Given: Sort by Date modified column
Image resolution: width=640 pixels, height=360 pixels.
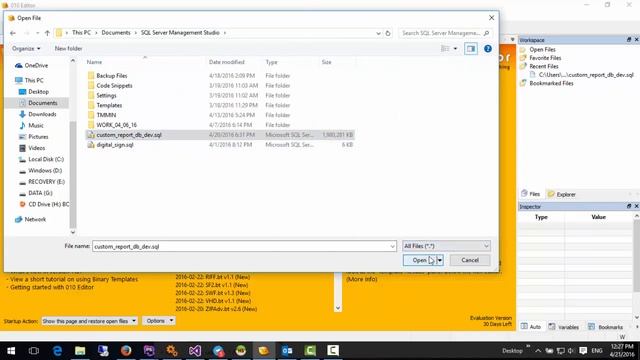Looking at the screenshot, I should point(227,62).
